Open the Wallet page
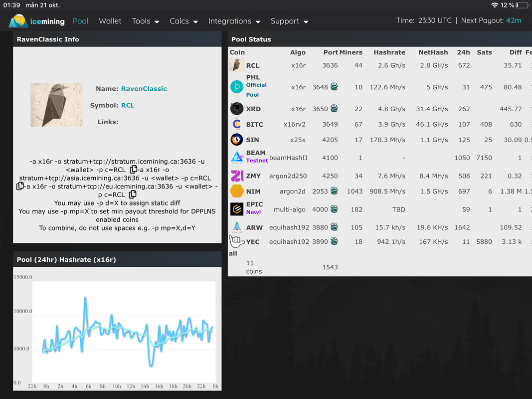This screenshot has width=532, height=399. [110, 21]
